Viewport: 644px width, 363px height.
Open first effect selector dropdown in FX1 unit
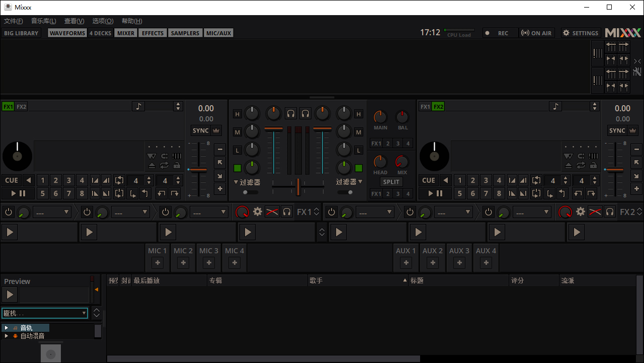pyautogui.click(x=52, y=212)
